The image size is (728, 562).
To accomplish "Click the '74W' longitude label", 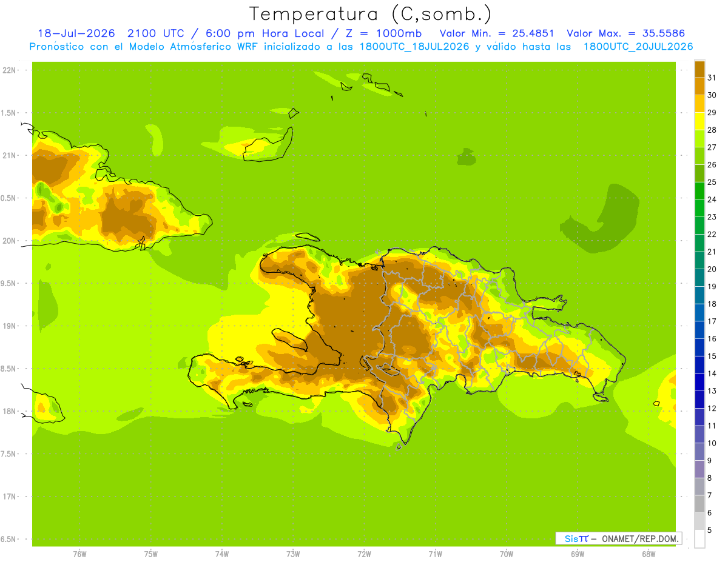I will pyautogui.click(x=222, y=554).
